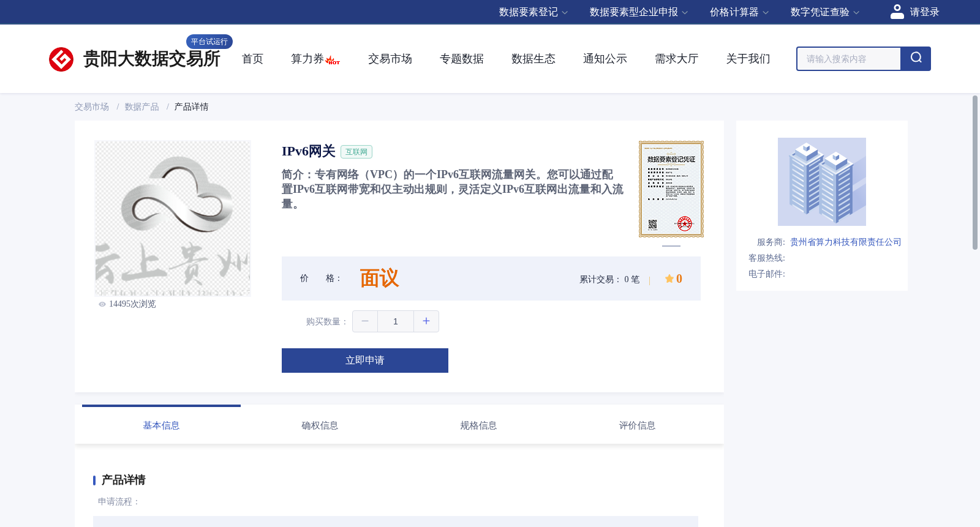Click the 累计交易：0 笔 text
Image resolution: width=980 pixels, height=527 pixels.
click(x=609, y=280)
